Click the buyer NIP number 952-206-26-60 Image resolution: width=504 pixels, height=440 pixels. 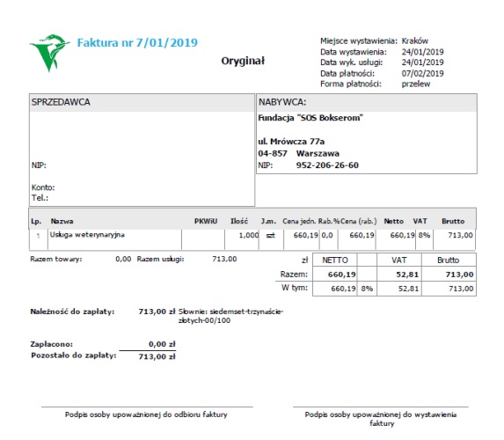click(327, 165)
